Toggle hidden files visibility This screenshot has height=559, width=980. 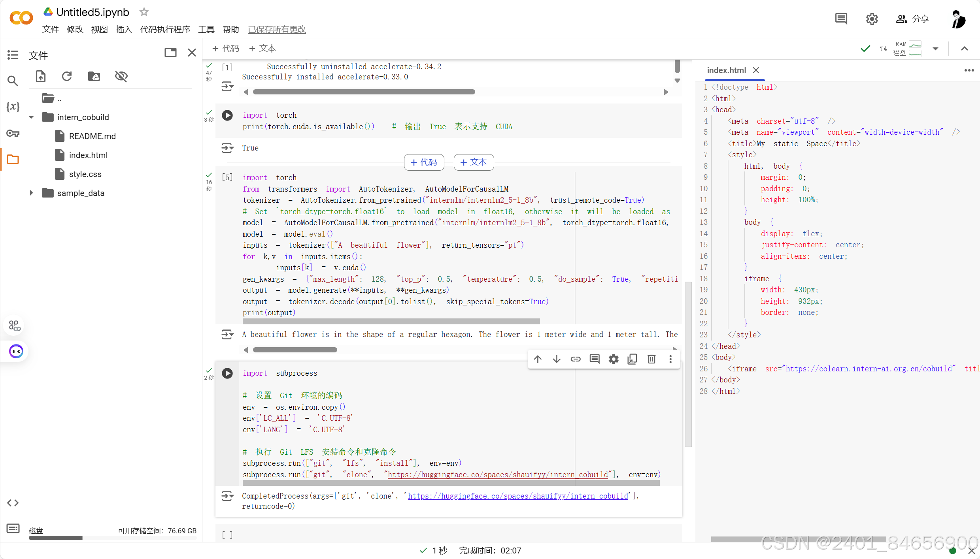[121, 76]
